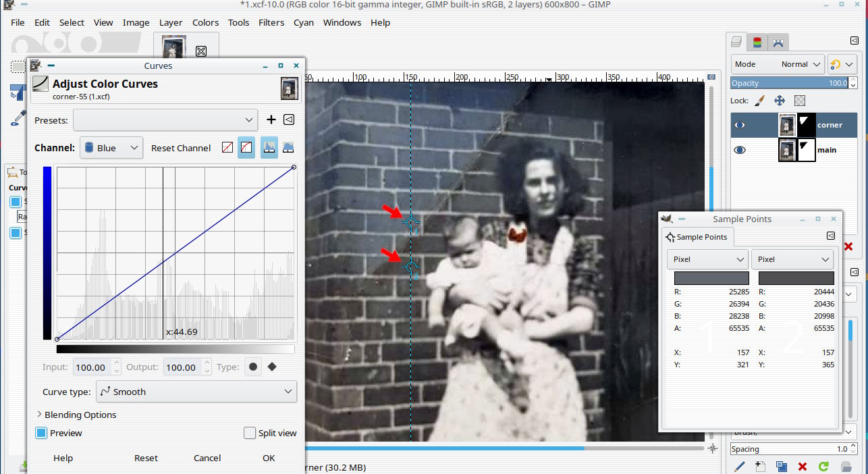Save current settings as preset with plus icon
The width and height of the screenshot is (868, 474).
coord(271,120)
